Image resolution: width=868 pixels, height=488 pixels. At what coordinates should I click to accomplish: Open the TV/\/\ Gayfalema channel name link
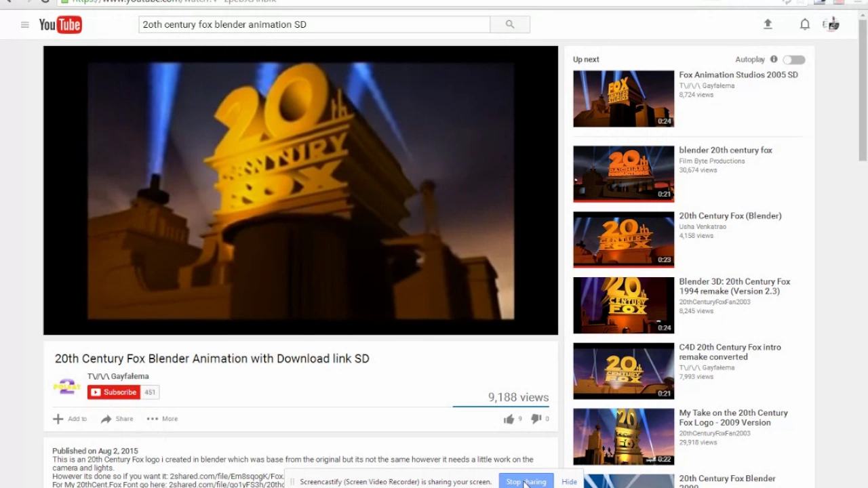[x=118, y=376]
